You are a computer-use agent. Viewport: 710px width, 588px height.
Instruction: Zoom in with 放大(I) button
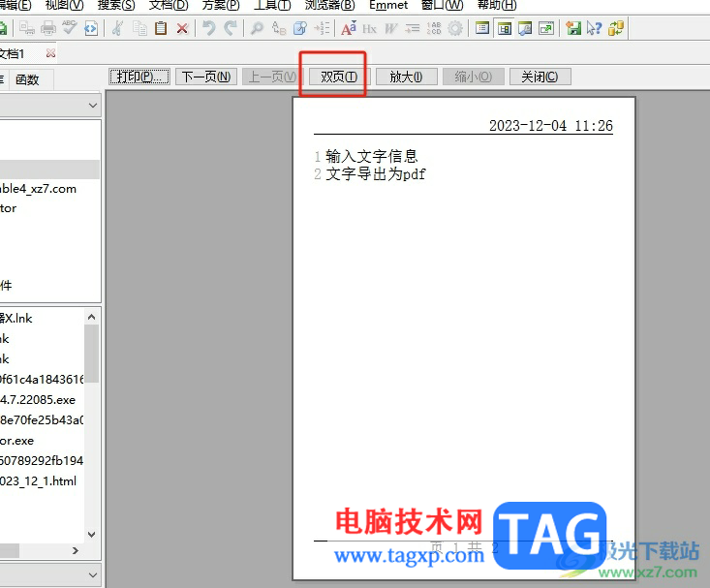(406, 77)
